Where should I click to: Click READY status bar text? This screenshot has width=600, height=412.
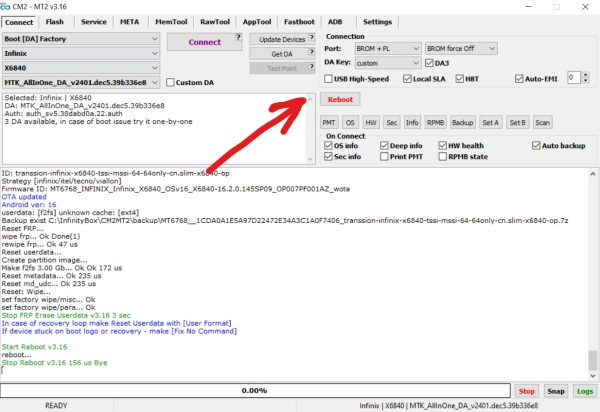click(x=56, y=405)
